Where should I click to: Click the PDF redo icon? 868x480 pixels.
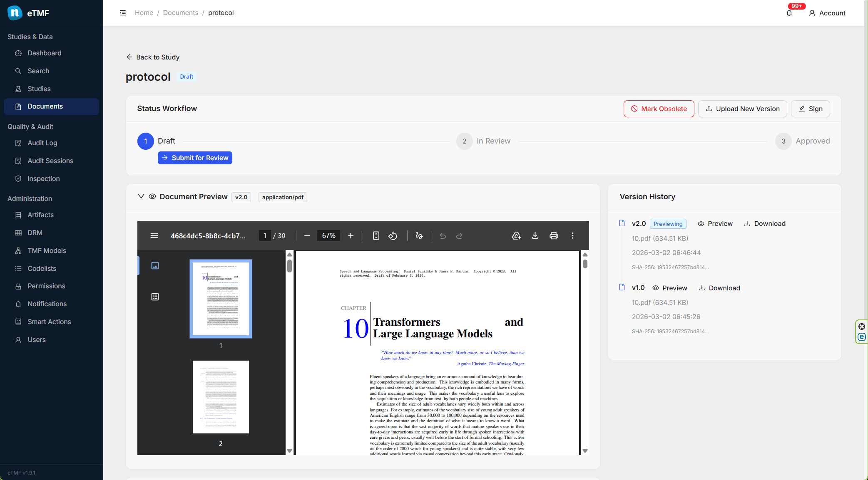459,236
